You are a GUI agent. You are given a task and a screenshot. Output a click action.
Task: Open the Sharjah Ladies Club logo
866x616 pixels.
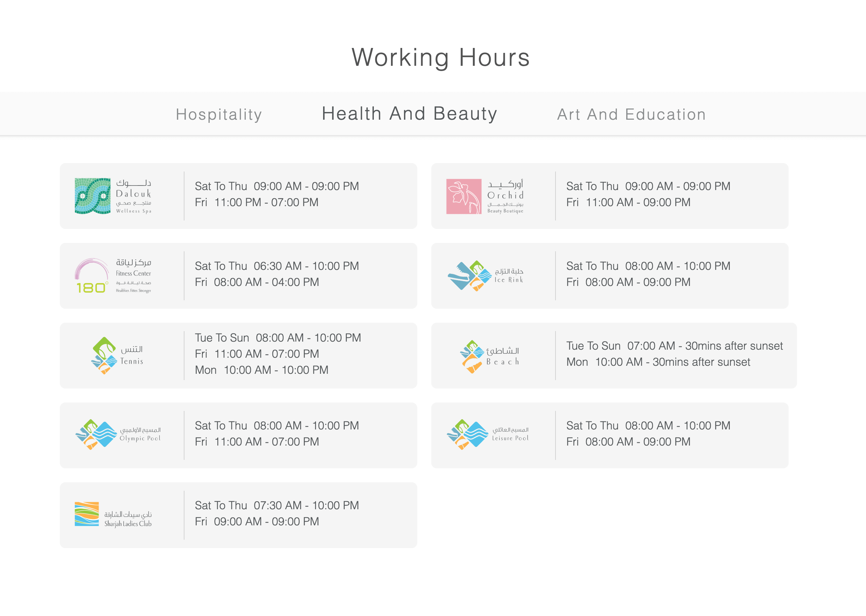click(x=113, y=515)
